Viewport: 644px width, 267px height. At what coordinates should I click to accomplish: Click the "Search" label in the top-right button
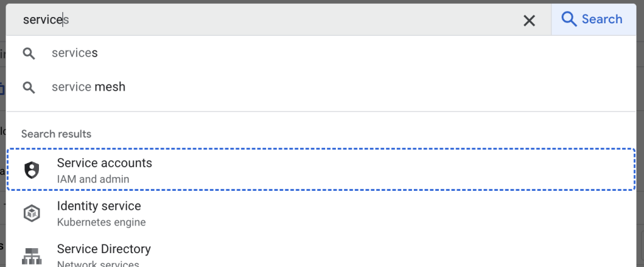(x=602, y=20)
